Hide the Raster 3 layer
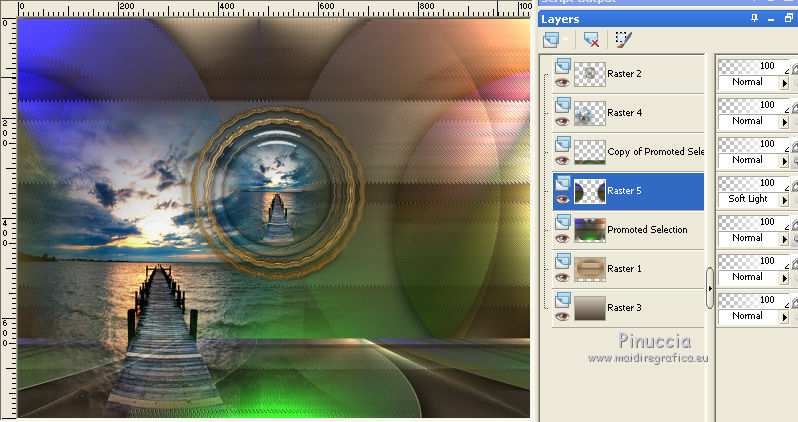Image resolution: width=798 pixels, height=422 pixels. click(x=562, y=317)
